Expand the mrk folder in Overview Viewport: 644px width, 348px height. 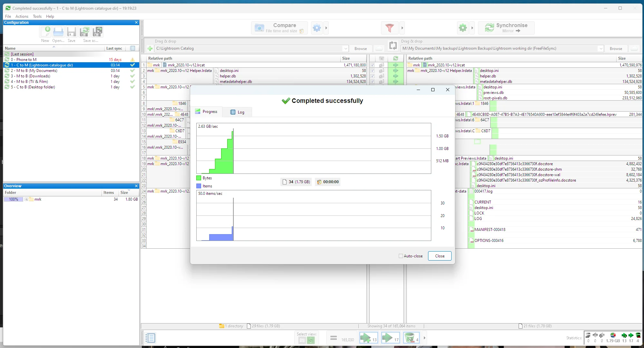point(26,199)
